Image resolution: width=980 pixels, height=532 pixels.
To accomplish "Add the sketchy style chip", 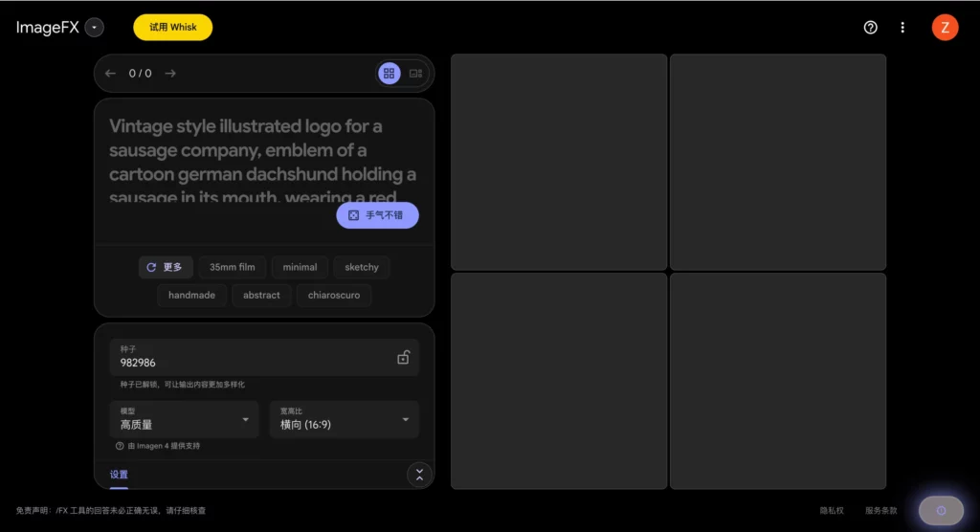I will click(x=361, y=267).
